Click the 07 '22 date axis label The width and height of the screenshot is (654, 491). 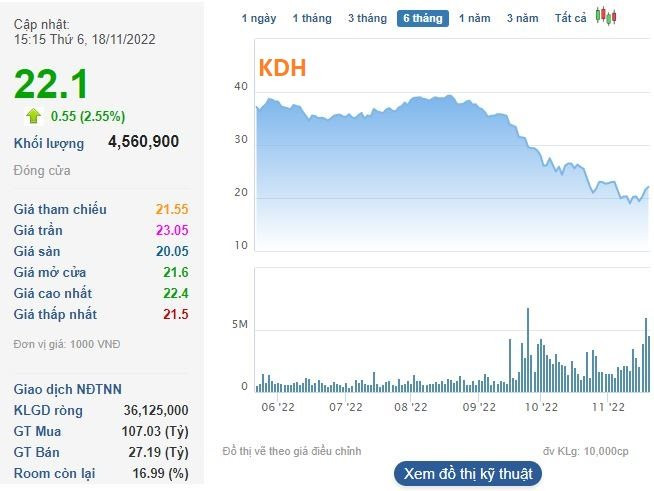(x=346, y=407)
